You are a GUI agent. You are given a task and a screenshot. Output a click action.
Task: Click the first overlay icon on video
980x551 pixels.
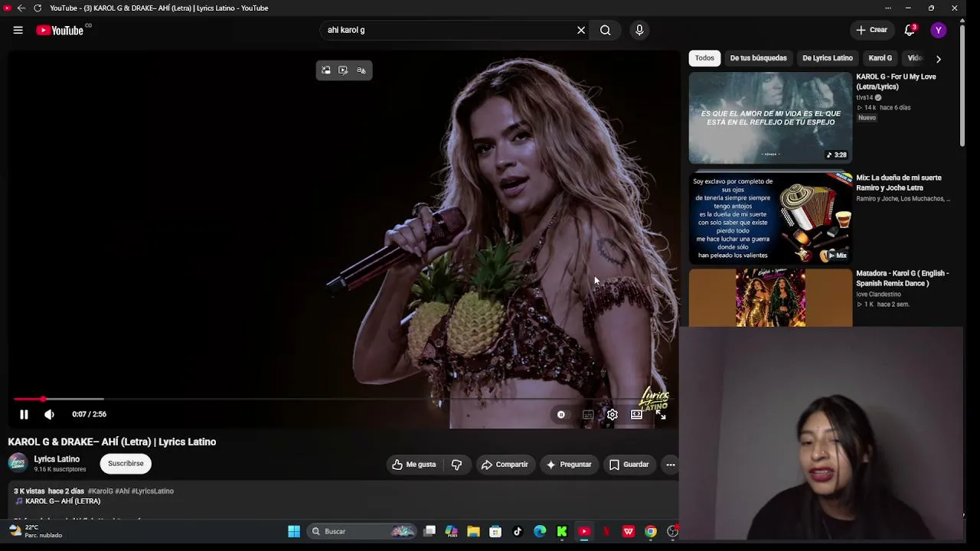click(326, 70)
